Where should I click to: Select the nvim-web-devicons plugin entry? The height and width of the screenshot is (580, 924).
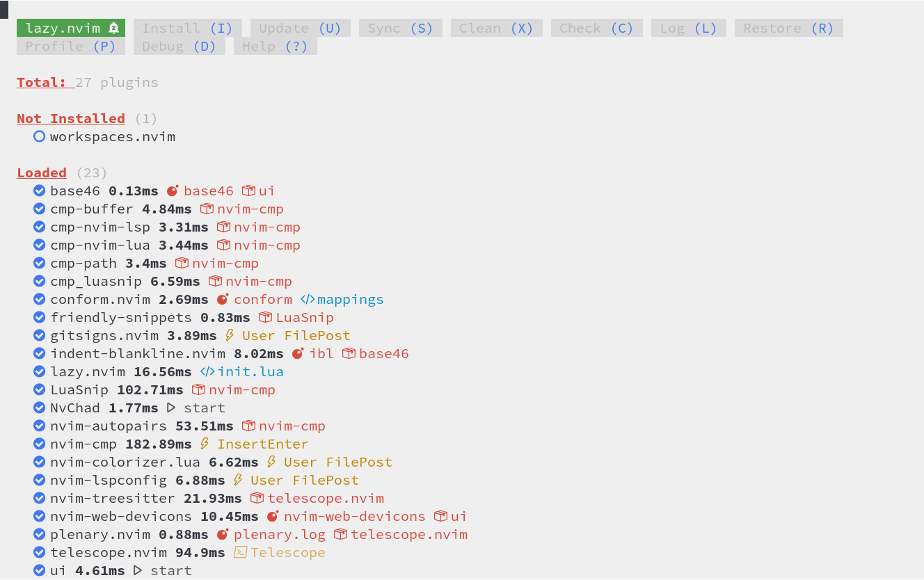tap(121, 516)
